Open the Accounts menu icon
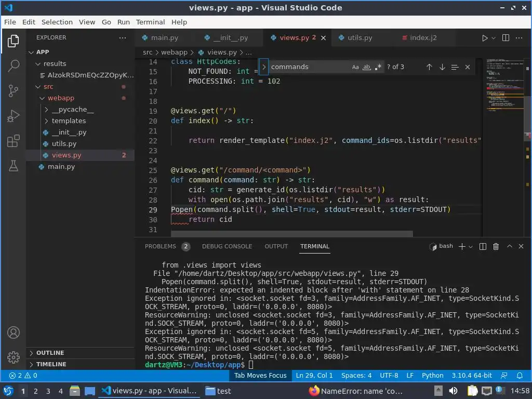 [x=13, y=332]
